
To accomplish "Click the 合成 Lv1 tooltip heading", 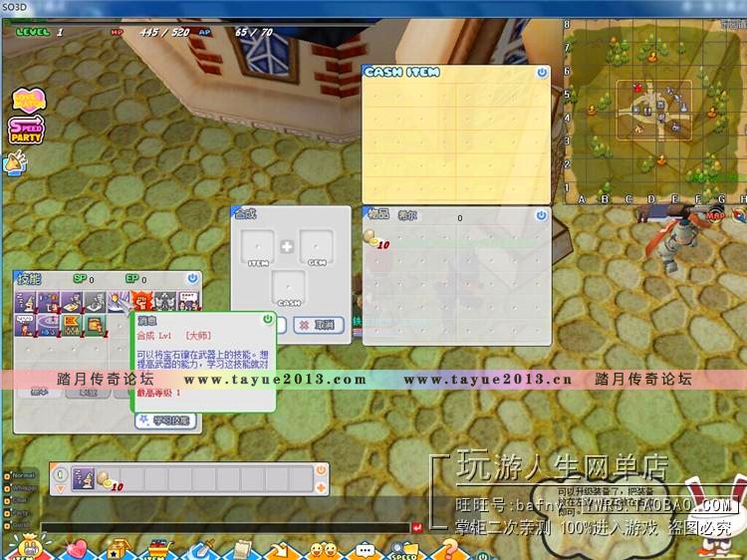I will (154, 336).
